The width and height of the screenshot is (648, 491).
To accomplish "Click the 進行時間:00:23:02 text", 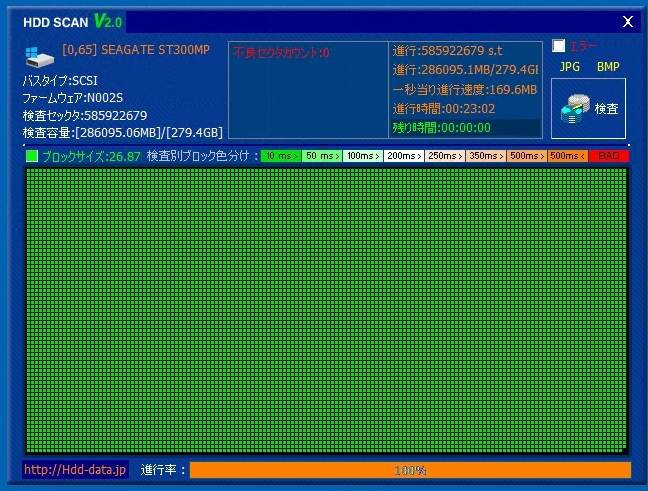I will (x=444, y=109).
